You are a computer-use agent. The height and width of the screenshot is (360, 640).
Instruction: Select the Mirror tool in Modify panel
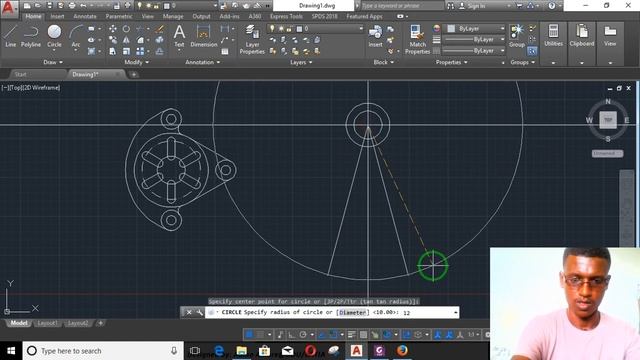pyautogui.click(x=126, y=40)
